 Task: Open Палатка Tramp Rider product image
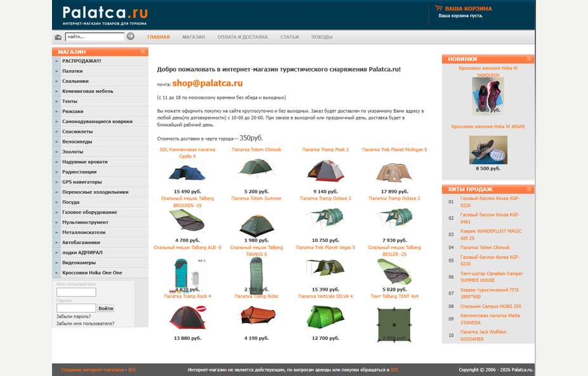[x=256, y=316]
